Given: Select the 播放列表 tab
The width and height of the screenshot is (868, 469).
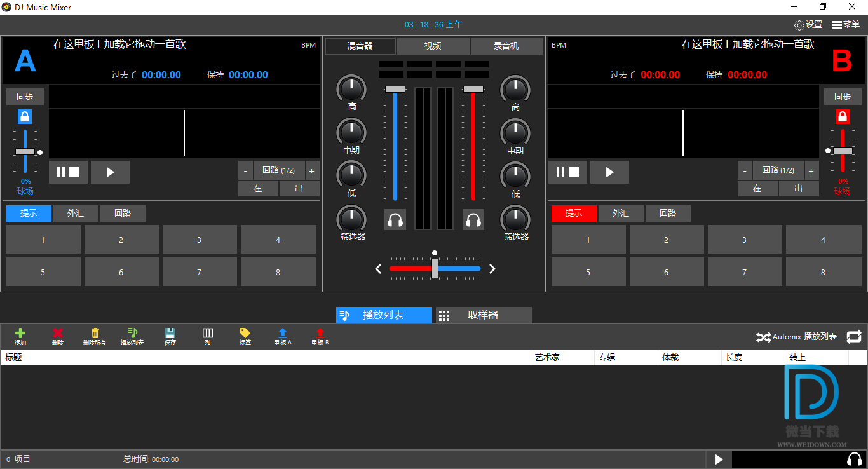Looking at the screenshot, I should 384,315.
